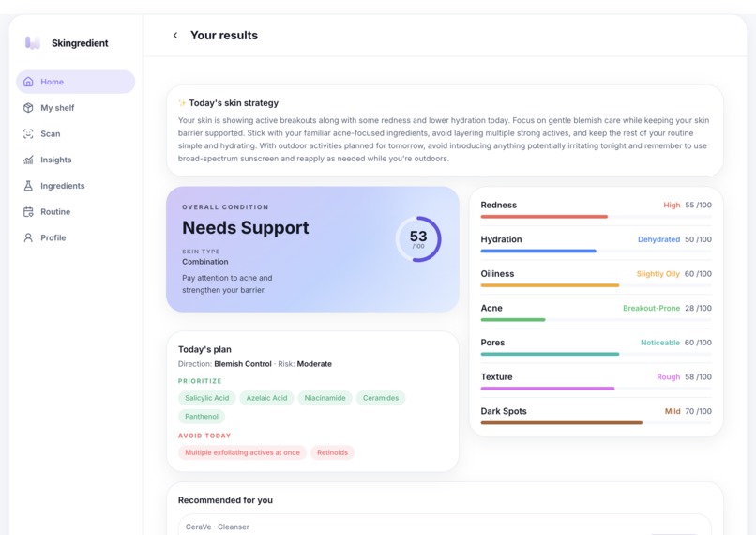The height and width of the screenshot is (535, 756).
Task: Click the AVOID TODAY label
Action: [204, 436]
